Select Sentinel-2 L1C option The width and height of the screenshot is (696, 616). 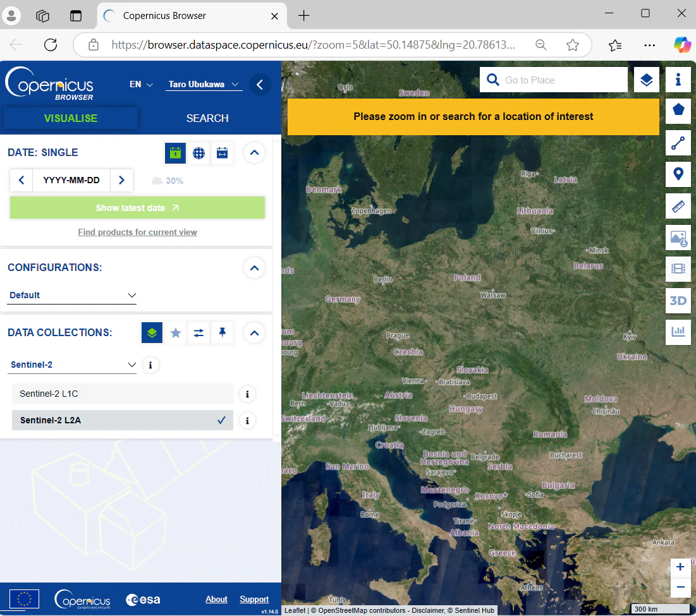pyautogui.click(x=123, y=394)
